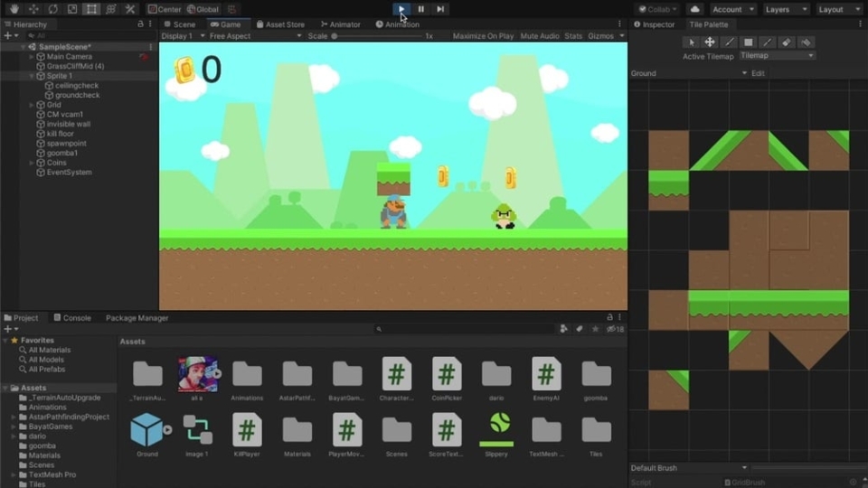Screen dimensions: 868x488
Task: Select tile palette Box Fill tool
Action: [x=749, y=42]
